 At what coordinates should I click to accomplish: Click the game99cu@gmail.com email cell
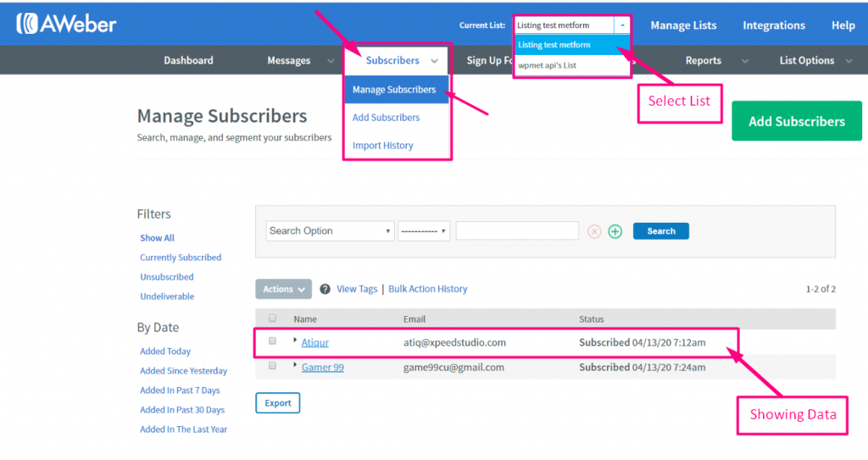point(454,368)
